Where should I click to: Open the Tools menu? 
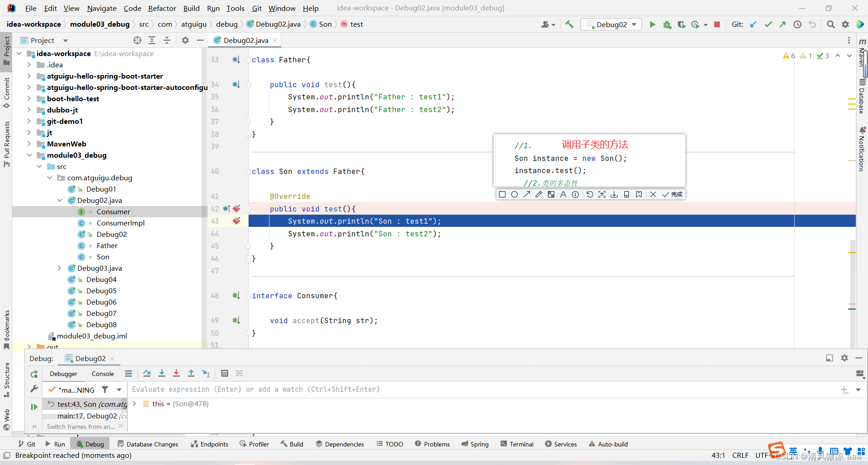(235, 8)
